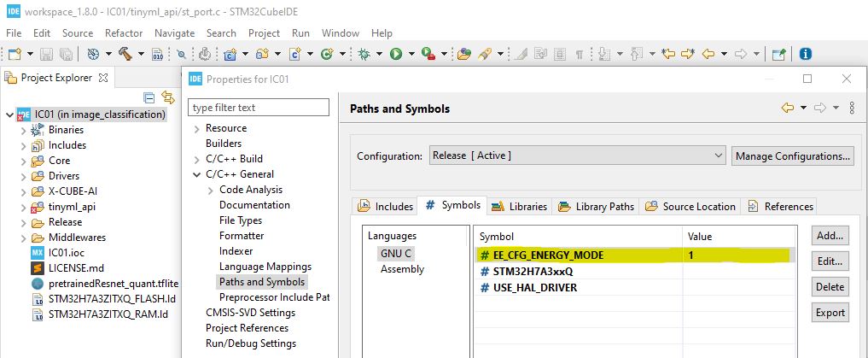
Task: Click the binary 010 file icon
Action: coord(157,54)
